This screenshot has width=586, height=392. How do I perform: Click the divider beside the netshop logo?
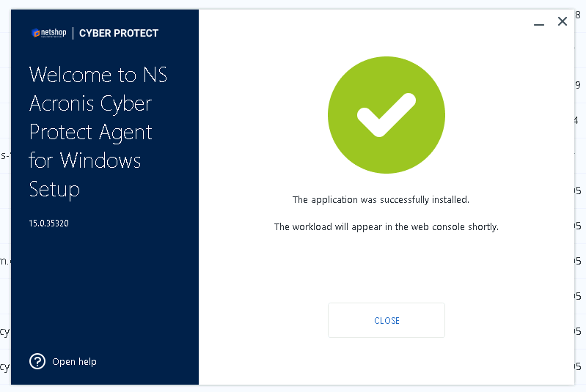pyautogui.click(x=73, y=33)
